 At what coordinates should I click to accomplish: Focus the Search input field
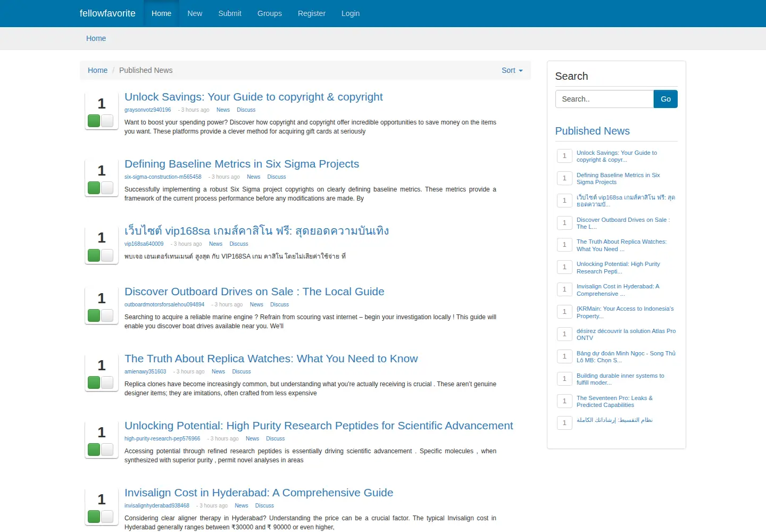click(604, 99)
